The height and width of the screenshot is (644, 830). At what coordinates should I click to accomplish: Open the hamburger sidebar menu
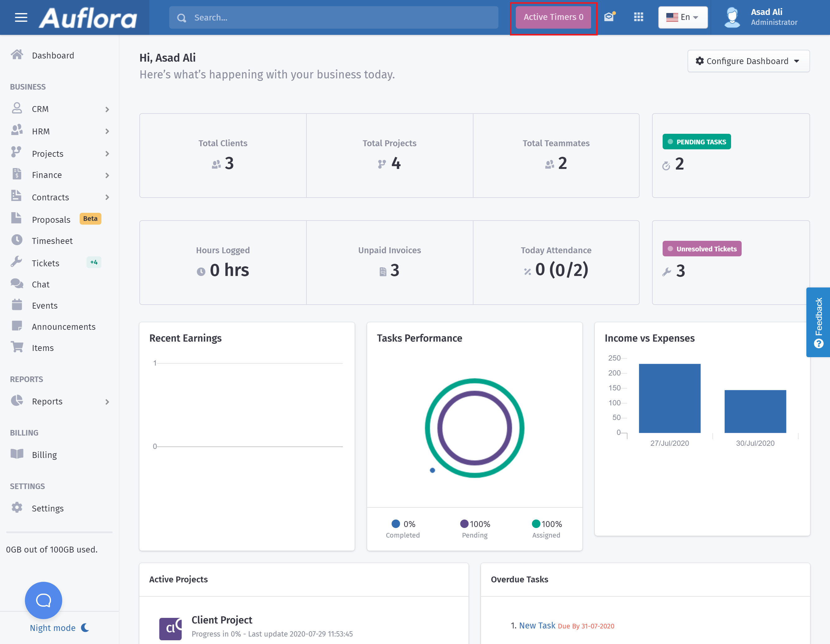[21, 17]
